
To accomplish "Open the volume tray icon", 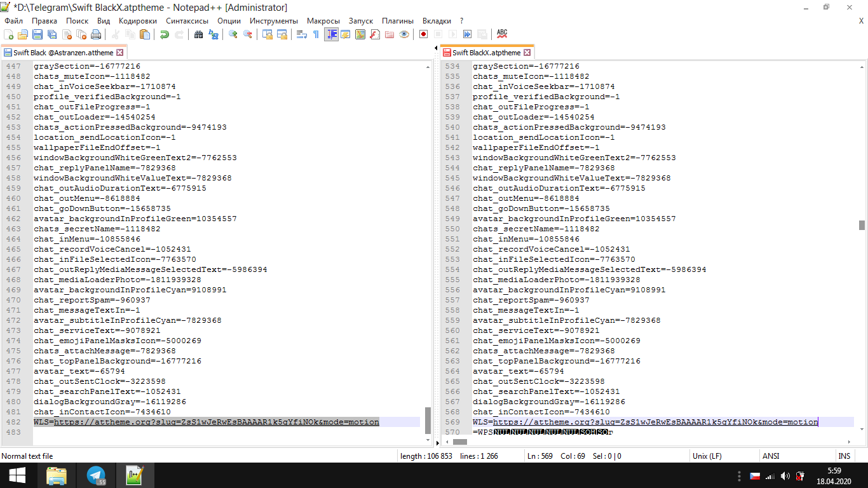I will pyautogui.click(x=785, y=475).
